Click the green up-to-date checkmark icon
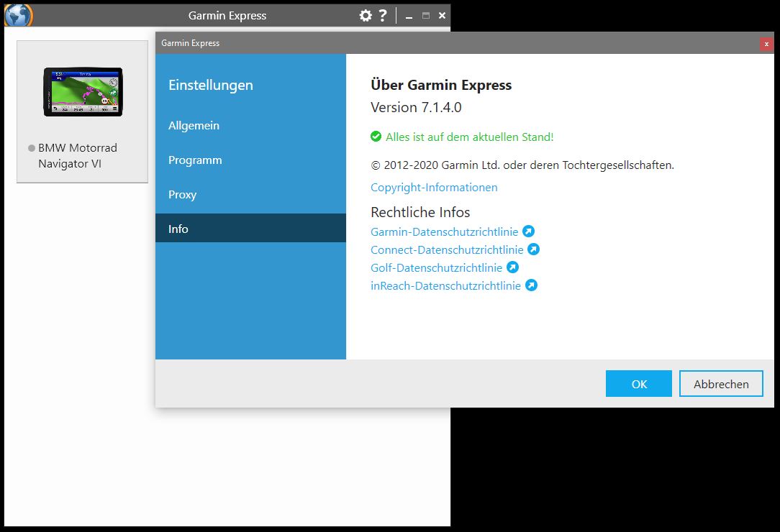Image resolution: width=780 pixels, height=532 pixels. click(x=376, y=137)
